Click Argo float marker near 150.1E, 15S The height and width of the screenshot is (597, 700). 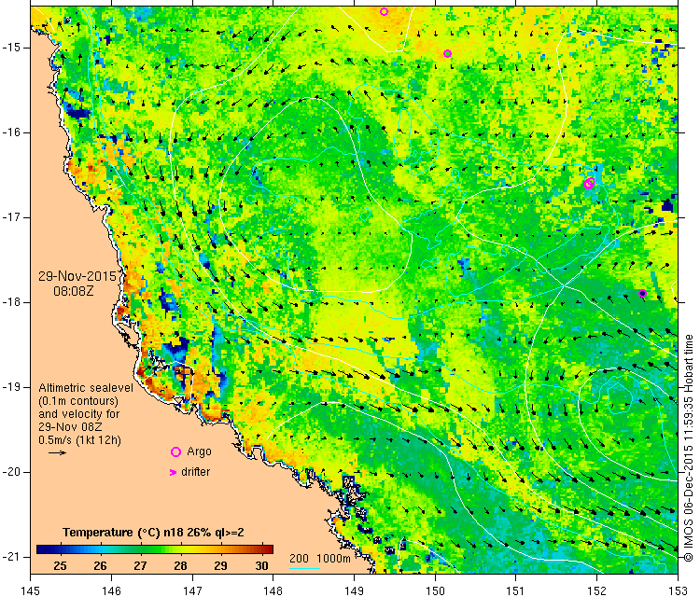447,53
